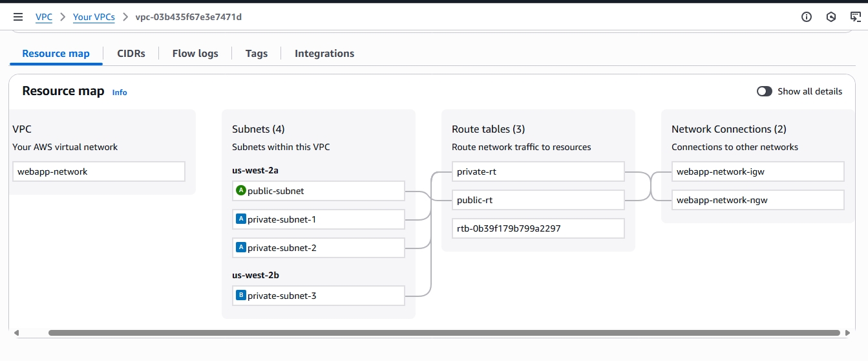Select the webapp-network VPC box
Image resolution: width=868 pixels, height=361 pixels.
coord(99,171)
